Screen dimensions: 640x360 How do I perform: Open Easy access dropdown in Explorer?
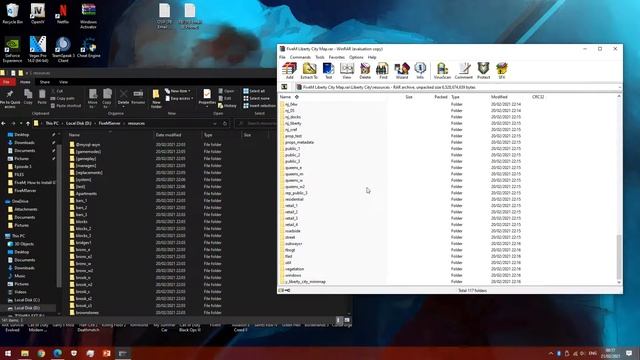click(x=179, y=98)
